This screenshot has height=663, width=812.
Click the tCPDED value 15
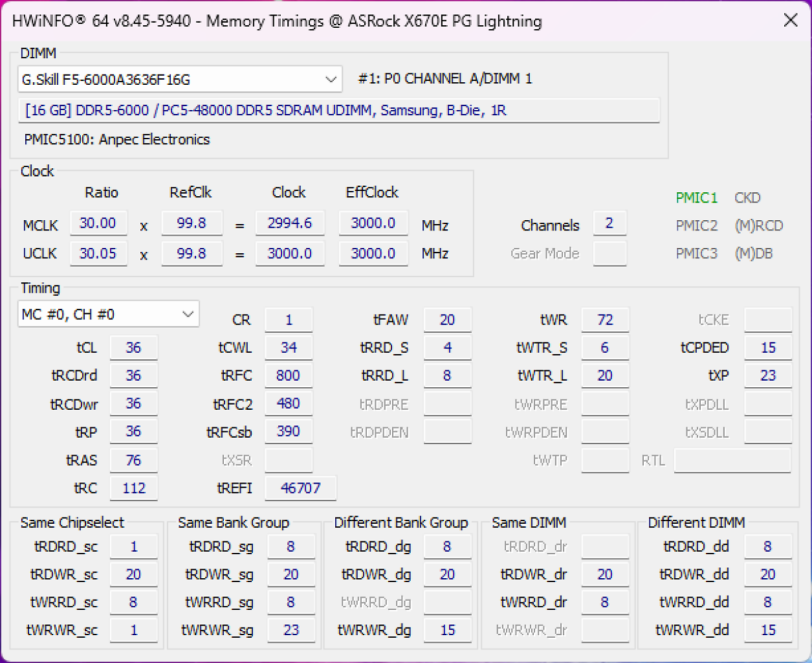pos(768,348)
